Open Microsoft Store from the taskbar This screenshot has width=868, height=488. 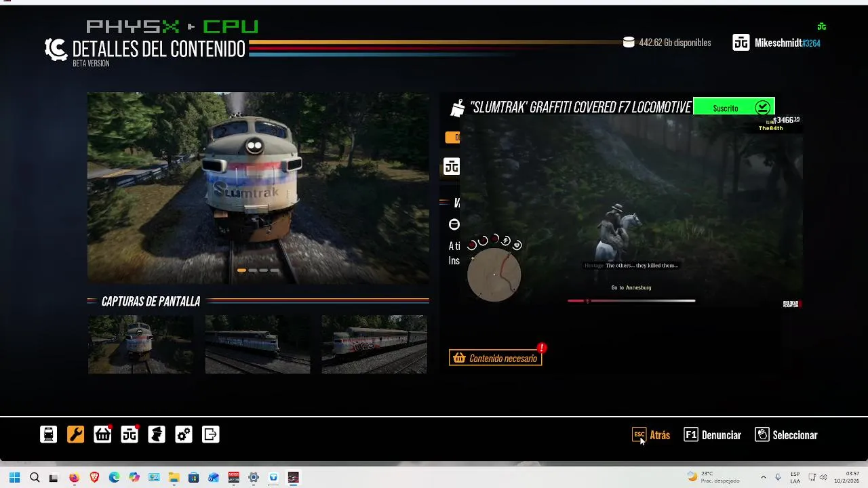point(193,477)
